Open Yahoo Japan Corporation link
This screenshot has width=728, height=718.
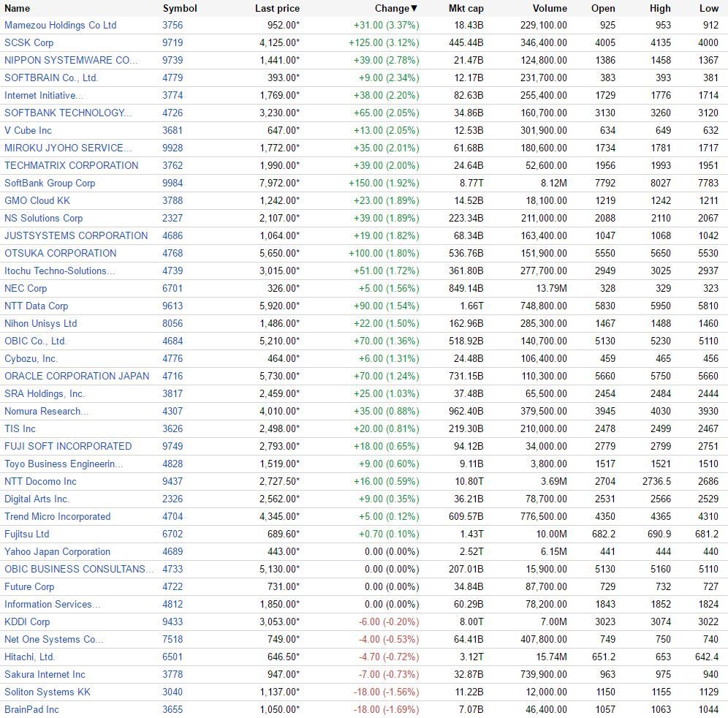click(x=58, y=551)
